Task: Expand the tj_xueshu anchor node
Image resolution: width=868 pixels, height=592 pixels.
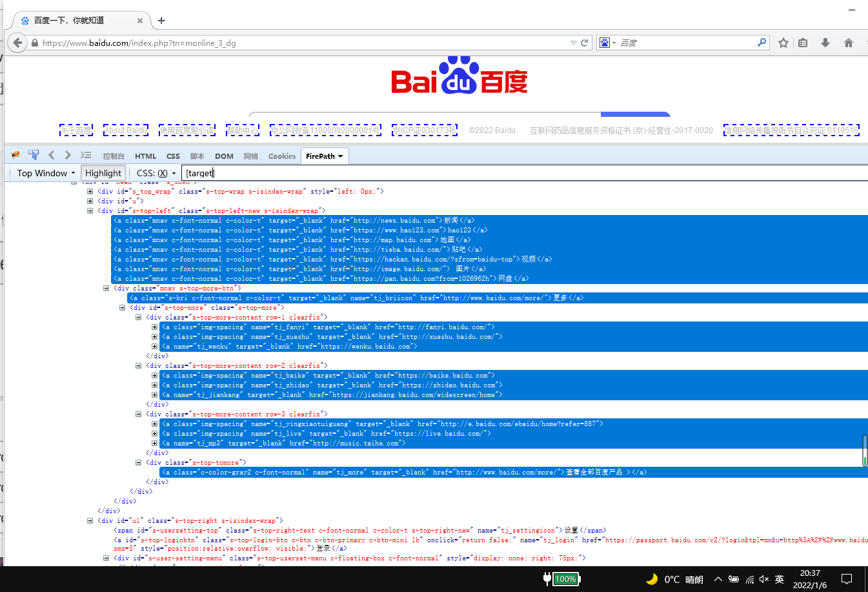Action: 155,336
